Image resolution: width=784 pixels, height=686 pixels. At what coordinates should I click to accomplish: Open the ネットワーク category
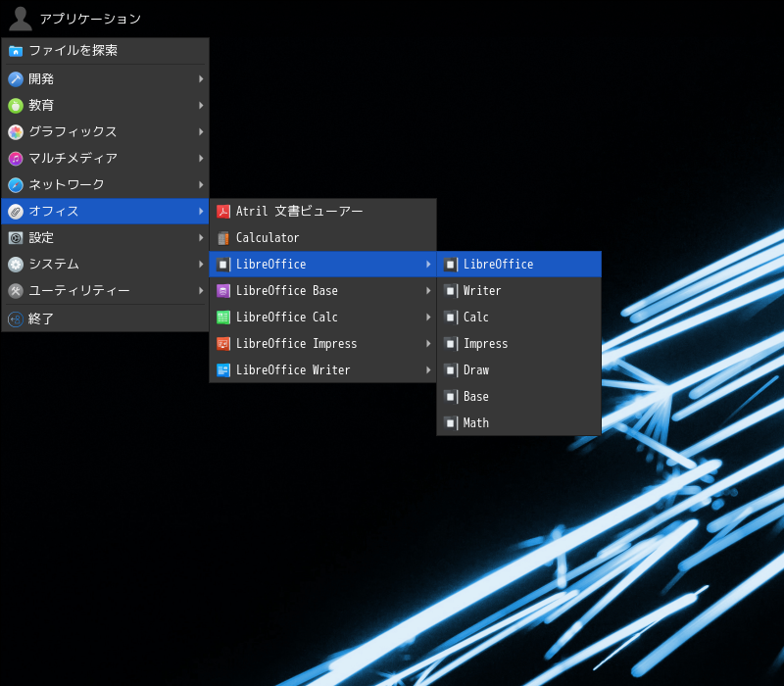point(105,185)
